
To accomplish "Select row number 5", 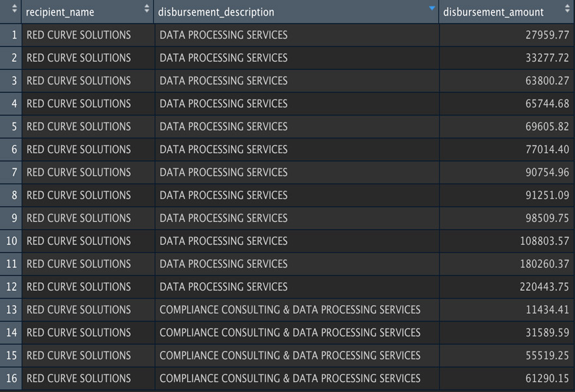I will click(x=11, y=126).
